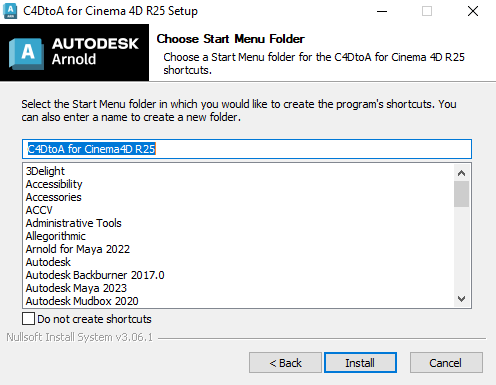Click the folder list scrollbar thumb
Image resolution: width=496 pixels, height=385 pixels.
[x=461, y=194]
